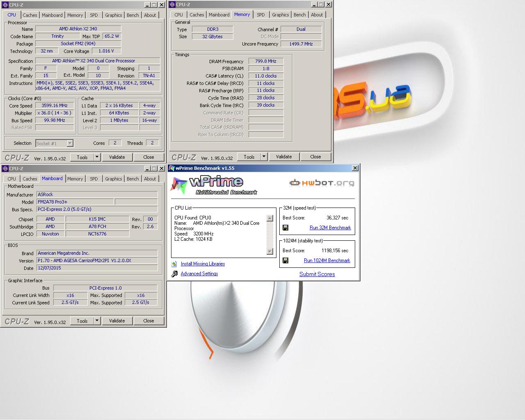525x420 pixels.
Task: Expand the Tools arrow in the Mainboard window
Action: pyautogui.click(x=97, y=321)
